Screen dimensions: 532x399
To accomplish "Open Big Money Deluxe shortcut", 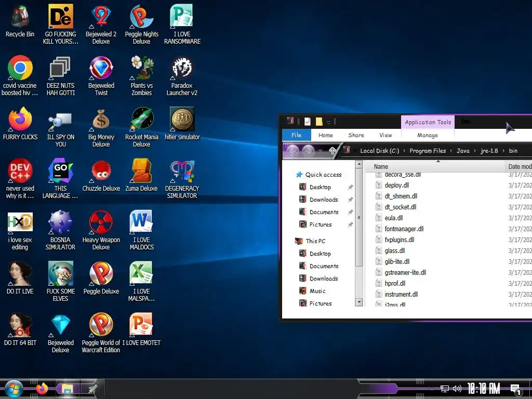I will coord(101,127).
